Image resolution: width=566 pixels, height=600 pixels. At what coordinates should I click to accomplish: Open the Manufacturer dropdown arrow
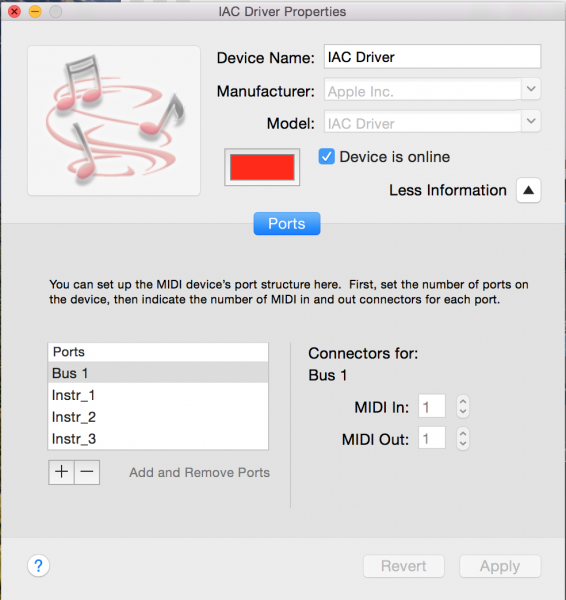point(531,89)
